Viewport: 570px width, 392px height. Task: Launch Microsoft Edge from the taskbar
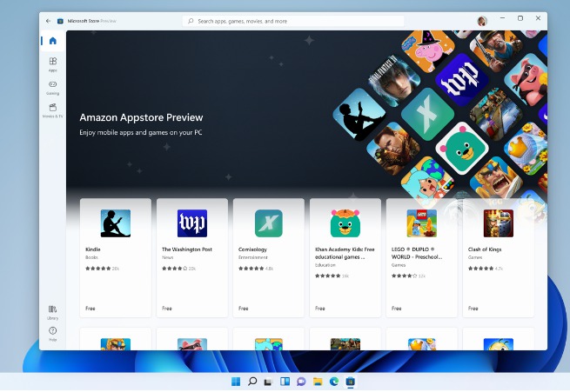pyautogui.click(x=334, y=382)
